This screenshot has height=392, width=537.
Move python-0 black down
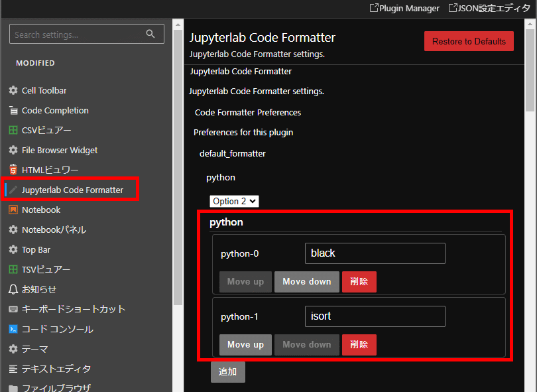coord(307,282)
